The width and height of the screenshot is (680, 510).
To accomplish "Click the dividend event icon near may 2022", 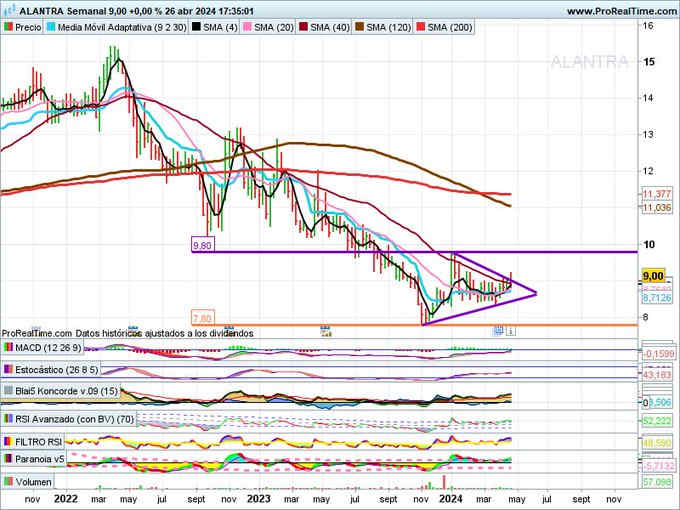I will coord(133,329).
